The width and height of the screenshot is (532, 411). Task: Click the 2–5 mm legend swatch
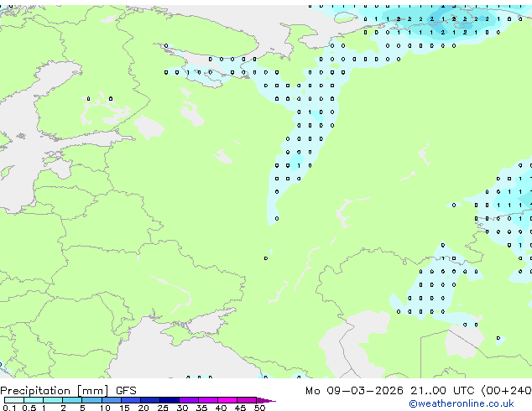coord(72,400)
